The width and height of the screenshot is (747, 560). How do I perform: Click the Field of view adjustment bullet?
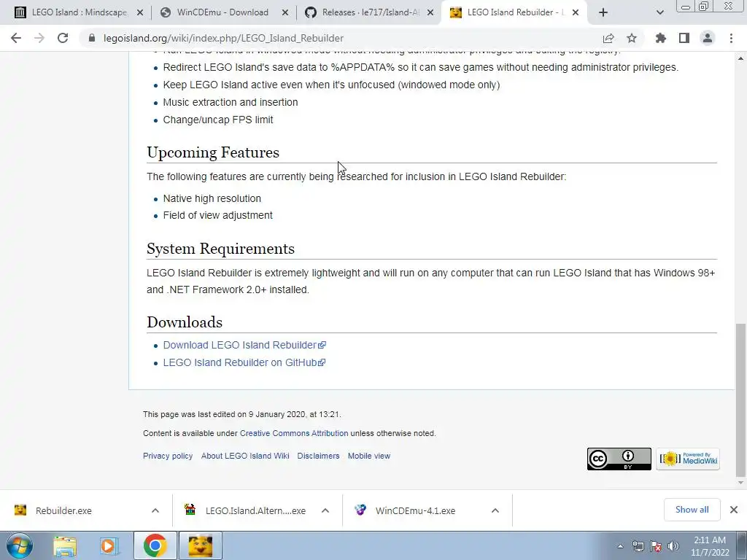pos(217,215)
